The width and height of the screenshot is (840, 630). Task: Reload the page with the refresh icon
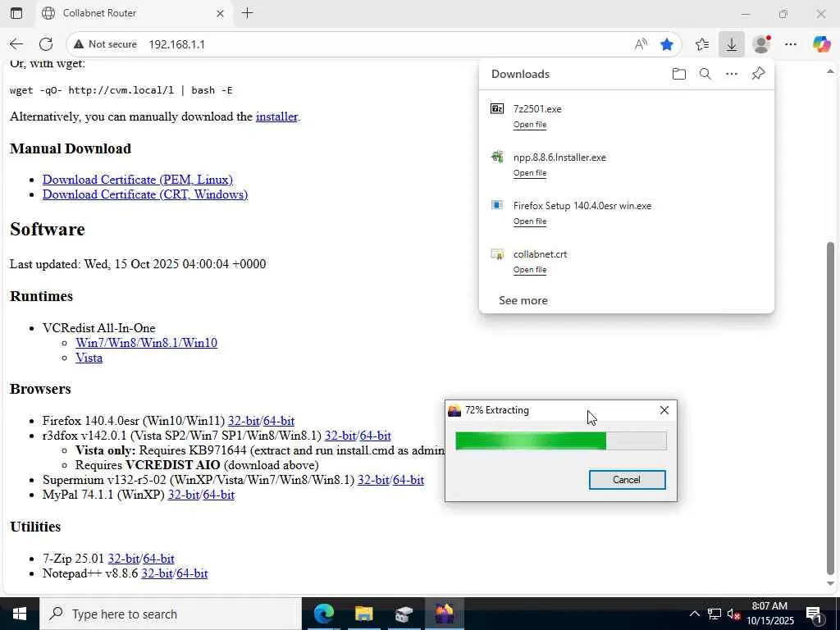click(x=46, y=44)
